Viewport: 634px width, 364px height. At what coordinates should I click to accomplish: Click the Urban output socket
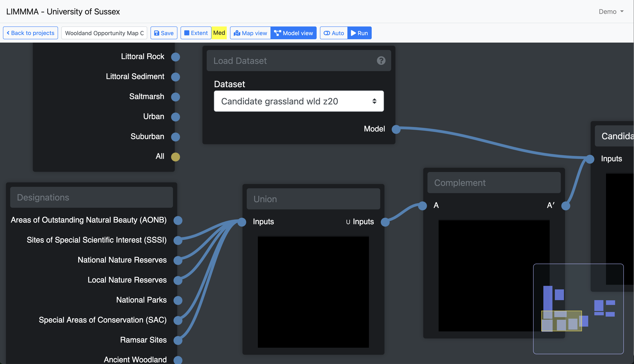[175, 117]
